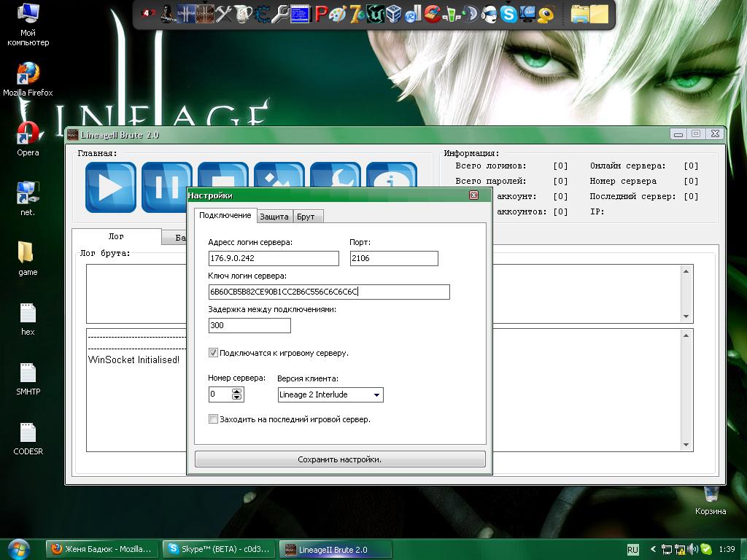Increase server number with up arrow
747x560 pixels.
point(237,392)
